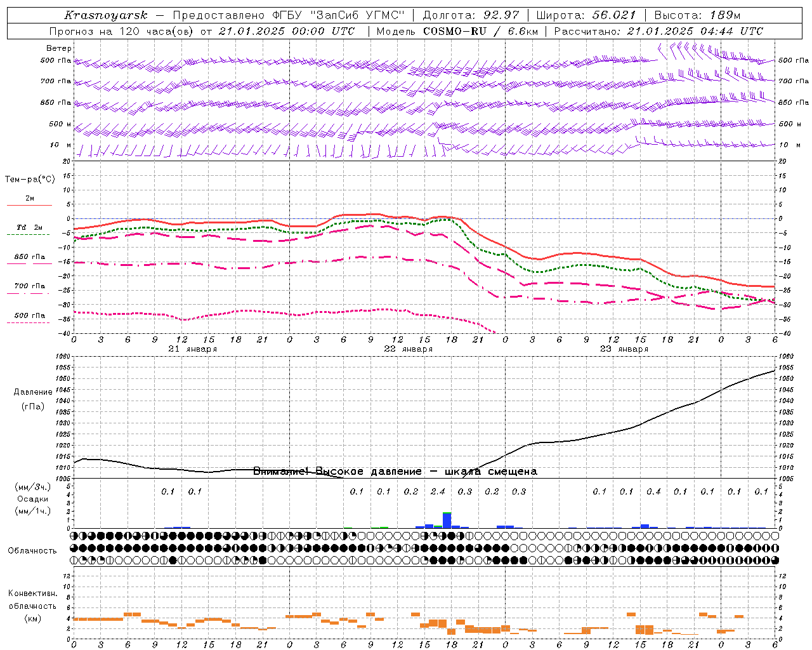Click the Облачность cloud cover label
Image resolution: width=812 pixels, height=650 pixels.
(x=32, y=550)
